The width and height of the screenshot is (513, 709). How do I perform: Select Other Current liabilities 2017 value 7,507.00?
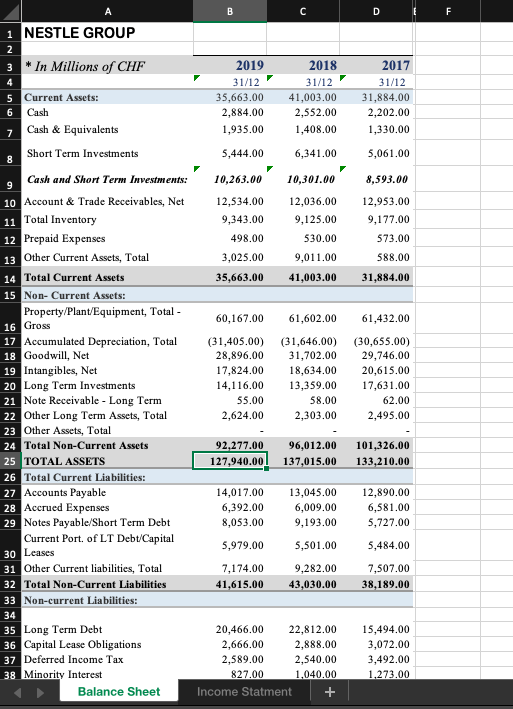tap(376, 568)
